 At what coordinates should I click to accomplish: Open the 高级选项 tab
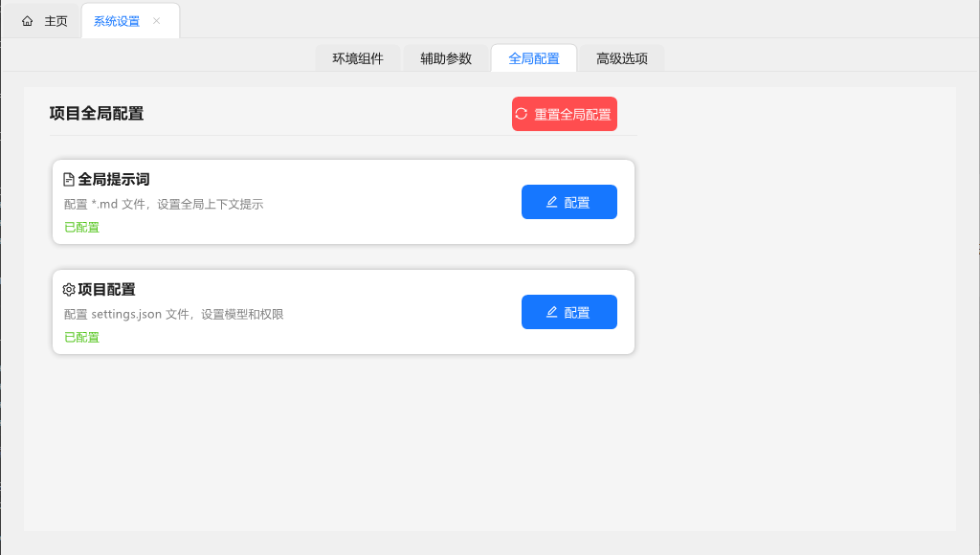click(x=620, y=57)
